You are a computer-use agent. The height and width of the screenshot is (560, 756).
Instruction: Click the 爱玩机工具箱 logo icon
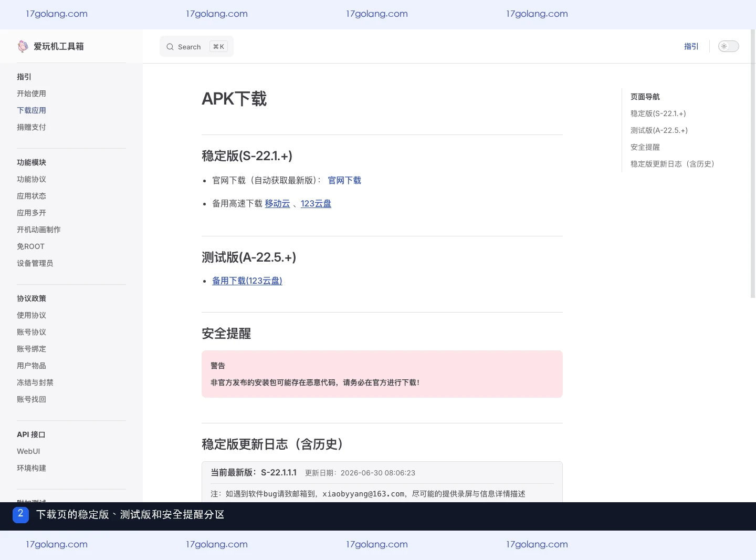tap(23, 46)
